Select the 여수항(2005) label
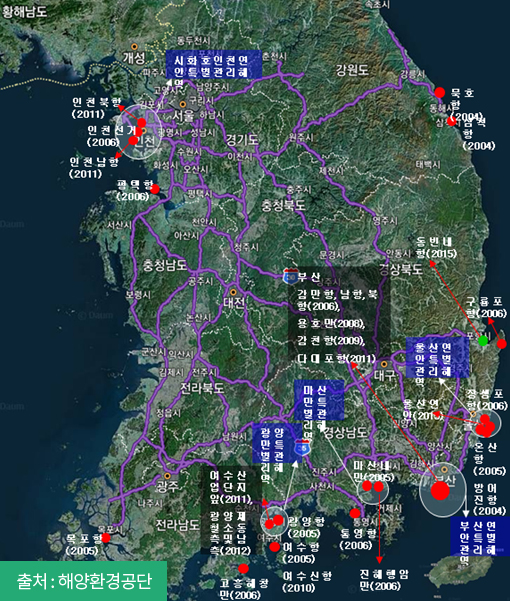Screen dimensions: 510x601 (x=300, y=553)
